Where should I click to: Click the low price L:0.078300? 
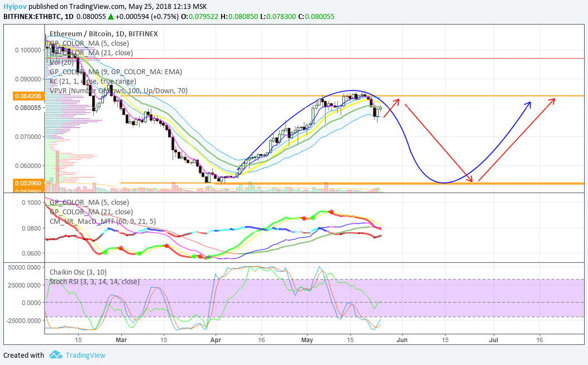(x=278, y=17)
